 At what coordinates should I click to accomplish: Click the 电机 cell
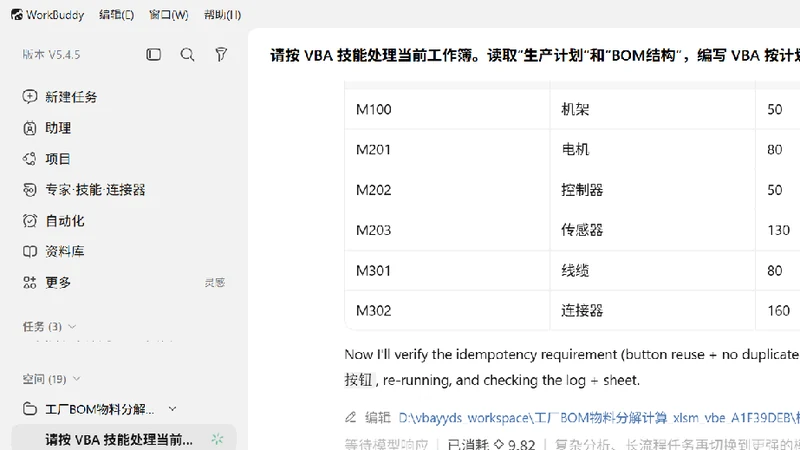575,149
